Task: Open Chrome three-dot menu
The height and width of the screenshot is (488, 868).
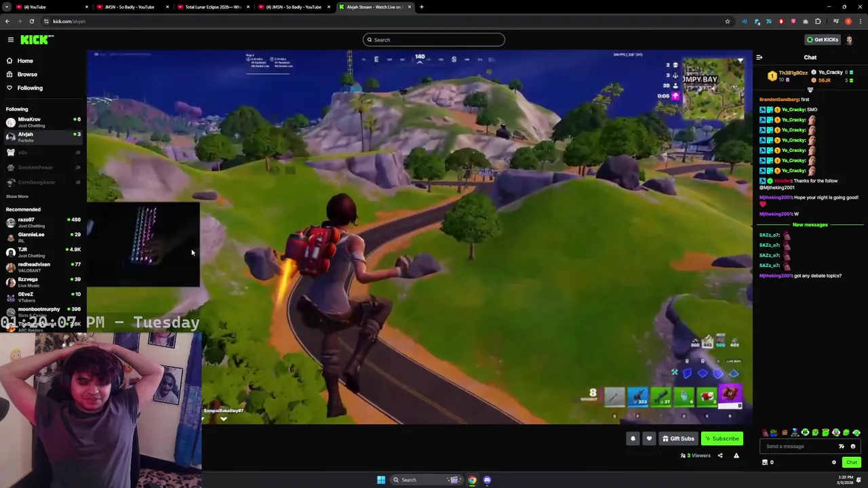Action: pos(861,21)
